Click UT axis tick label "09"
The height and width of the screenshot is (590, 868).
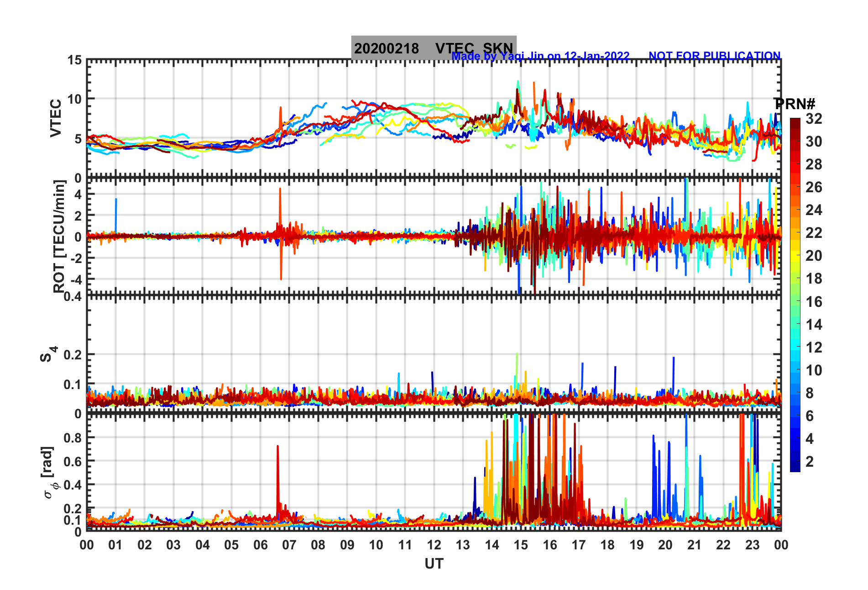(347, 545)
